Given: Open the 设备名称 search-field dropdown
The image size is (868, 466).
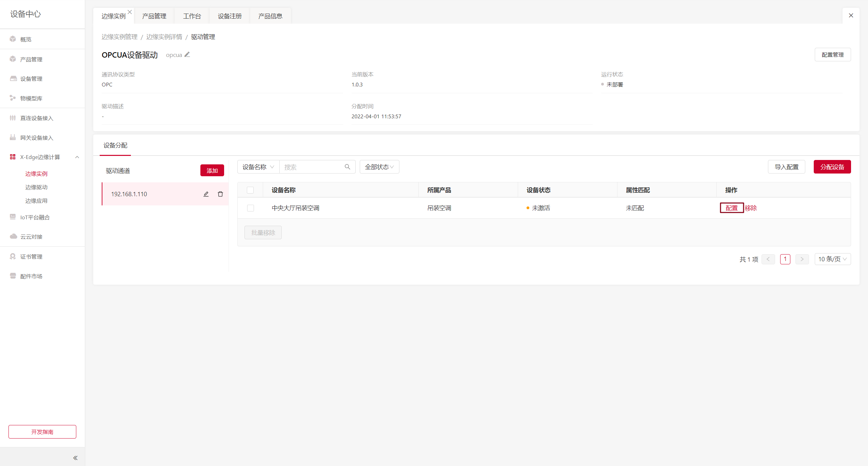Looking at the screenshot, I should pos(258,167).
